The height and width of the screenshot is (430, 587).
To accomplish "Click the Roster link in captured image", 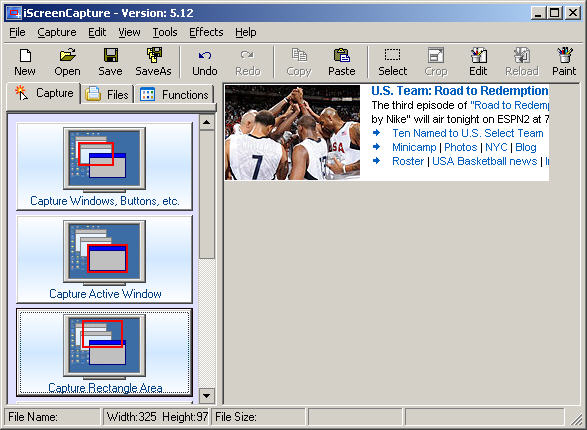I will click(408, 161).
